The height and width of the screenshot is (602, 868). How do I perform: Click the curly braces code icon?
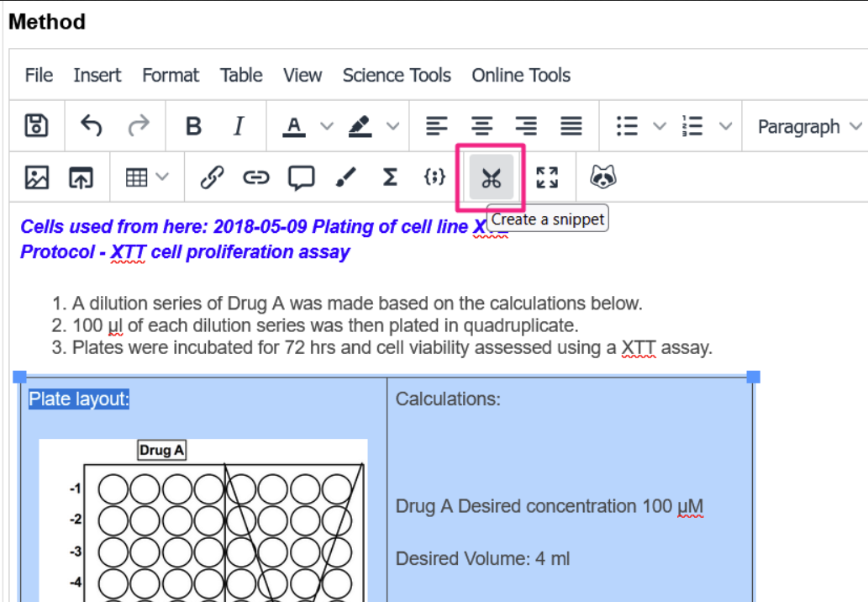[434, 177]
